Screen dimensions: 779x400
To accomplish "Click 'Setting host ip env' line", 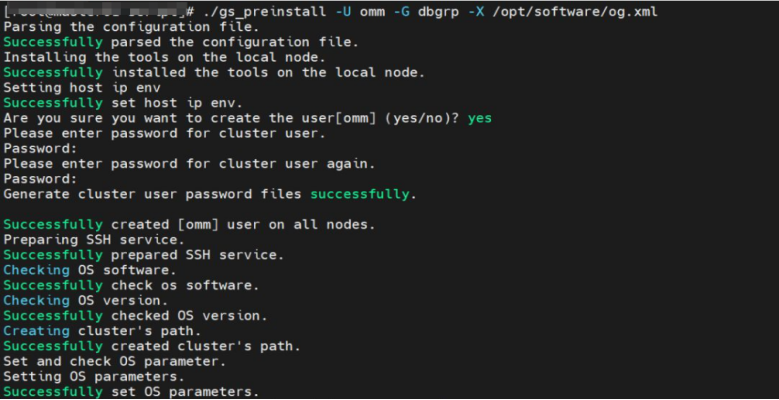I will click(82, 88).
